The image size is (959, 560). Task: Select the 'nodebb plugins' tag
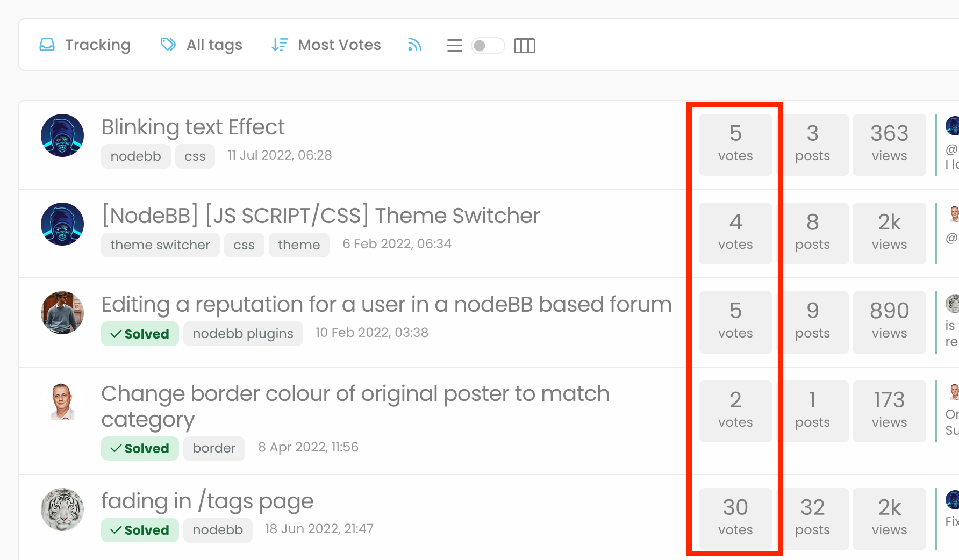[x=243, y=334]
